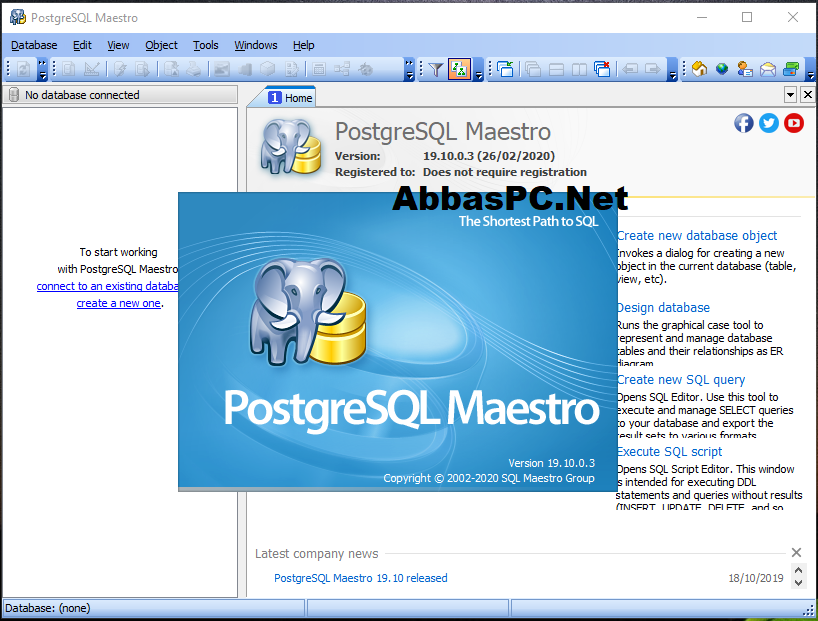
Task: Expand the window toolbar options dropdown
Action: 673,69
